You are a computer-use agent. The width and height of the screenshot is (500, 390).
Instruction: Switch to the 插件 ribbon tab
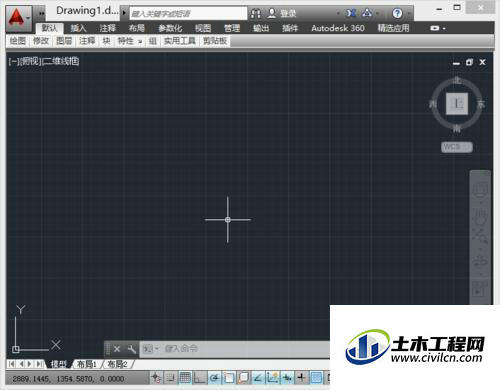(290, 28)
